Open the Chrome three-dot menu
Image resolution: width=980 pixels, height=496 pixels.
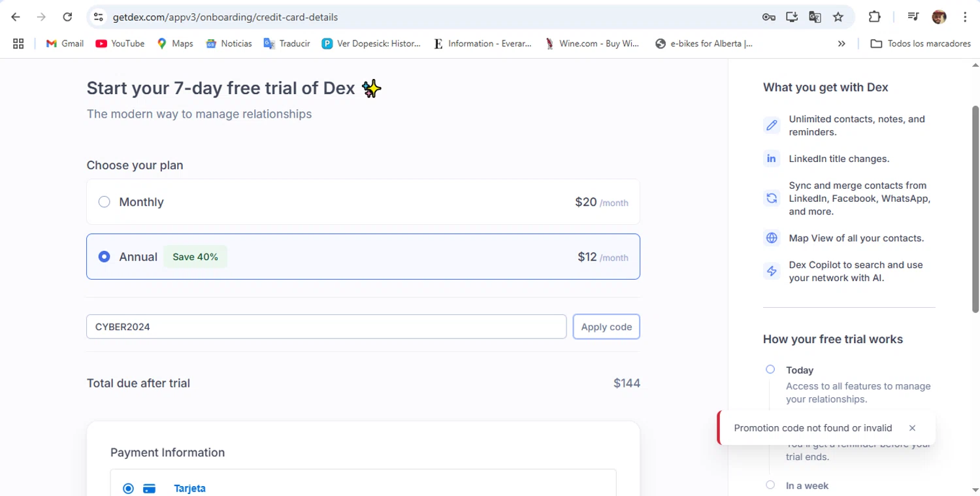tap(965, 17)
